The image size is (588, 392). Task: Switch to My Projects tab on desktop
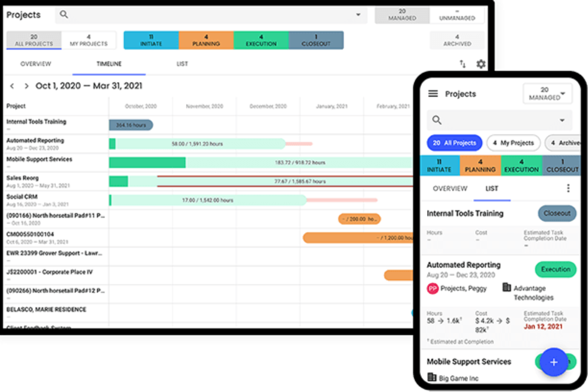89,40
